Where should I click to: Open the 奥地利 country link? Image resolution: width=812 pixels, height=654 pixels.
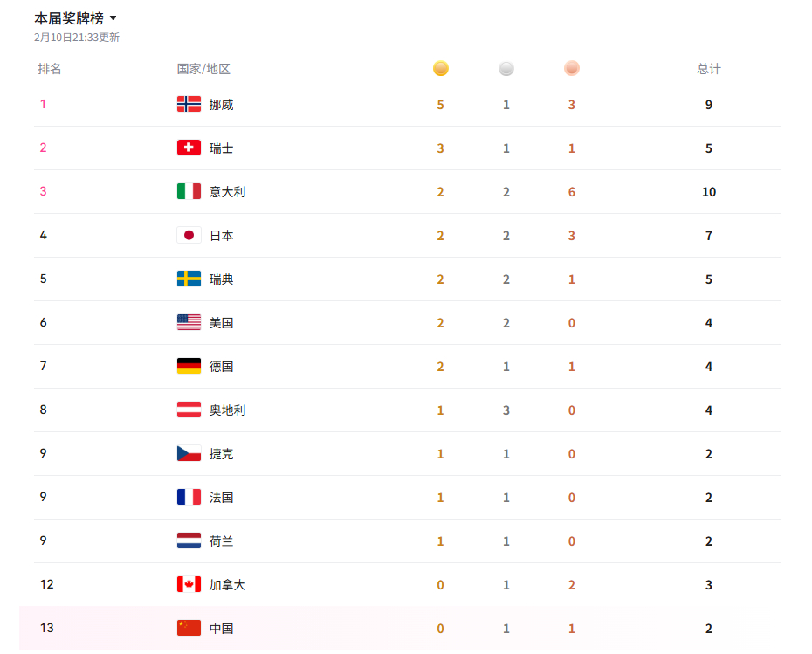[227, 410]
